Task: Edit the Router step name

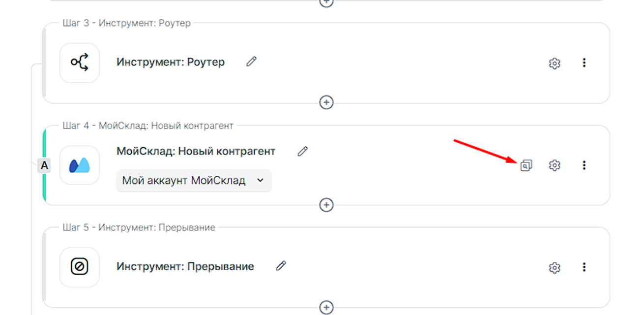Action: [251, 62]
